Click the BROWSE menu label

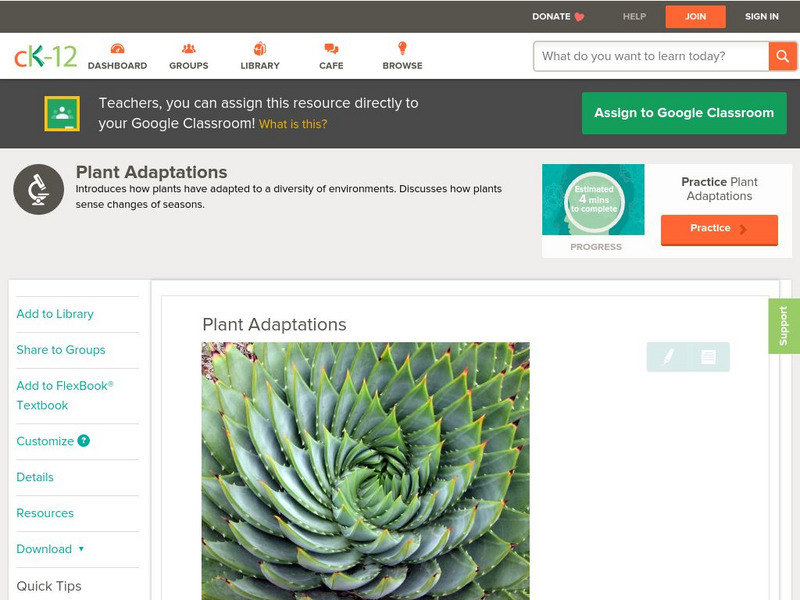[403, 66]
